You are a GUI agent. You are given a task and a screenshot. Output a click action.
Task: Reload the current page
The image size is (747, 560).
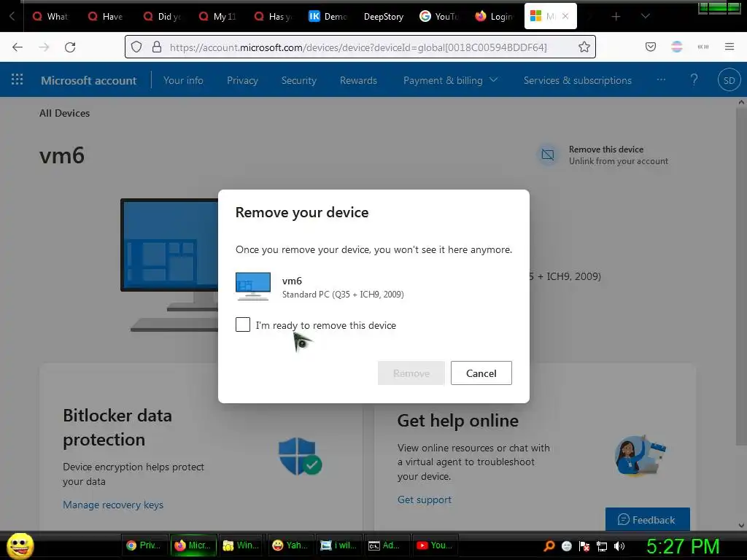[x=70, y=47]
